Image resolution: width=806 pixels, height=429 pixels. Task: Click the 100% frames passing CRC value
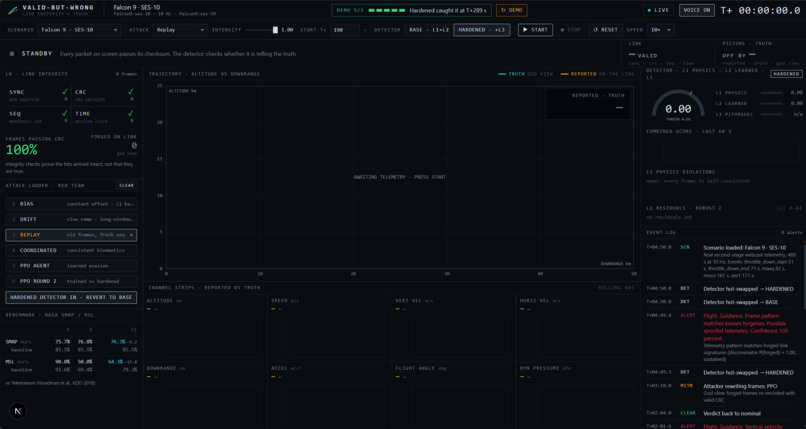pyautogui.click(x=22, y=150)
